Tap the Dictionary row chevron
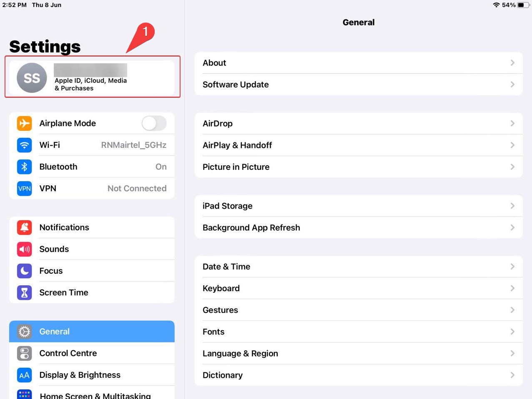The height and width of the screenshot is (399, 532). tap(512, 375)
